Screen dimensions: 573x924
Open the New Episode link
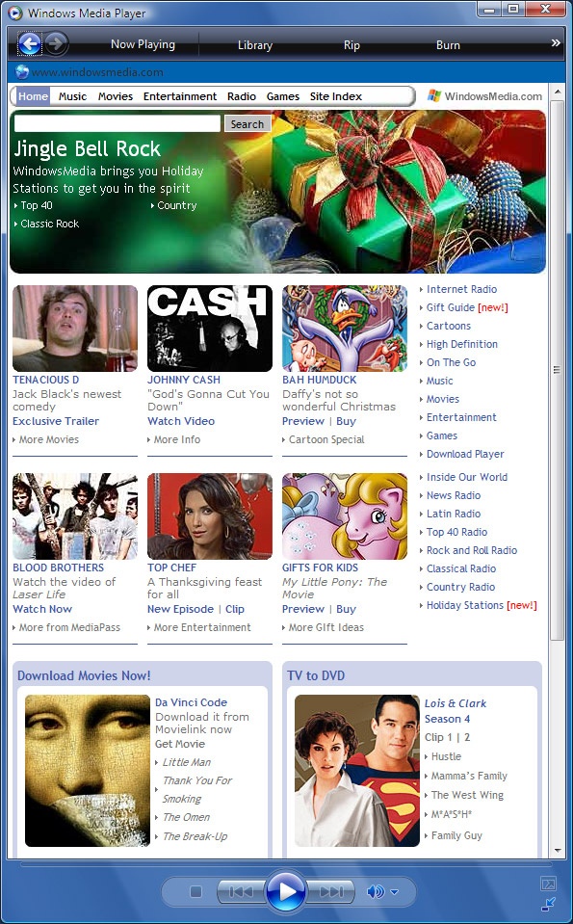tap(180, 609)
